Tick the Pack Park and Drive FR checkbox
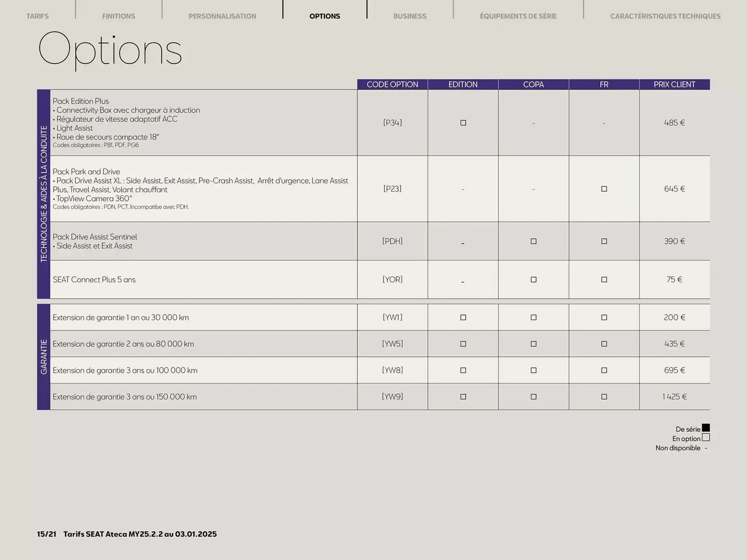This screenshot has width=747, height=560. pyautogui.click(x=604, y=189)
